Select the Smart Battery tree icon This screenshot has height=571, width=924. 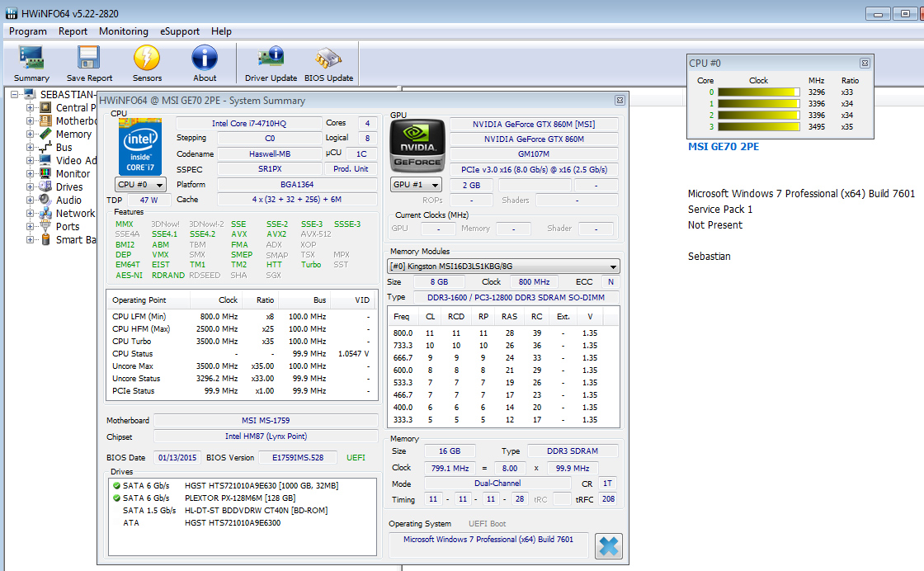45,239
